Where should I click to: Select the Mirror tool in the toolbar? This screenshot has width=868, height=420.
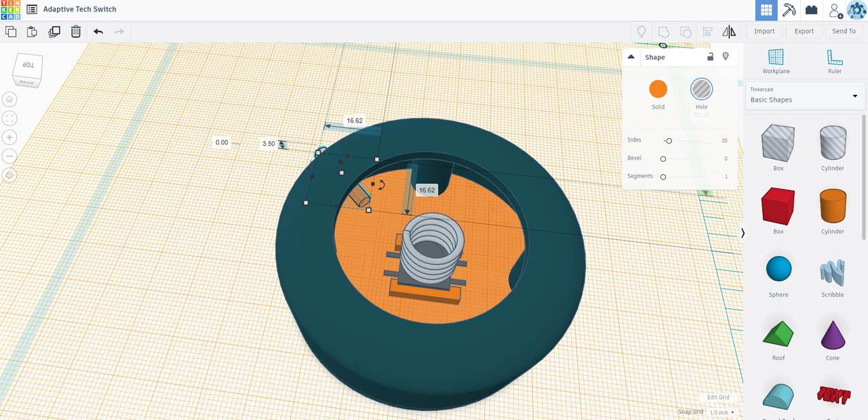tap(729, 31)
